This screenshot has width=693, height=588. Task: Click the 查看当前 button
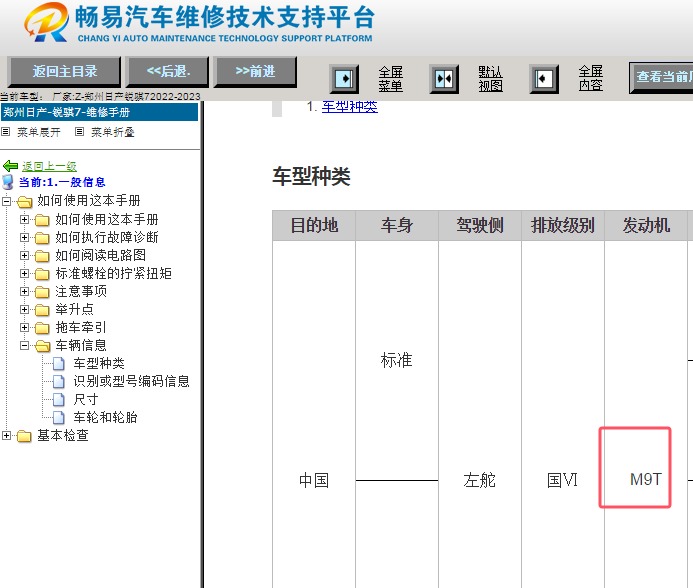pos(662,77)
